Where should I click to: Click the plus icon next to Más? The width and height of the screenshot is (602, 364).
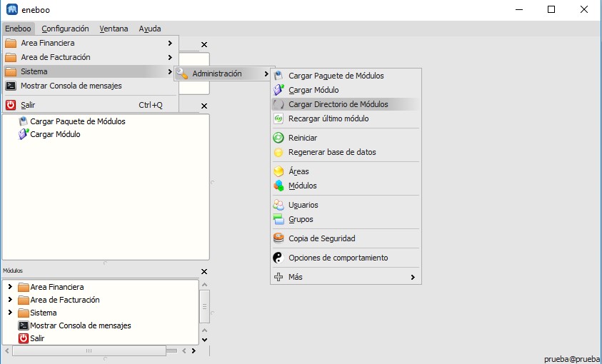click(x=279, y=277)
